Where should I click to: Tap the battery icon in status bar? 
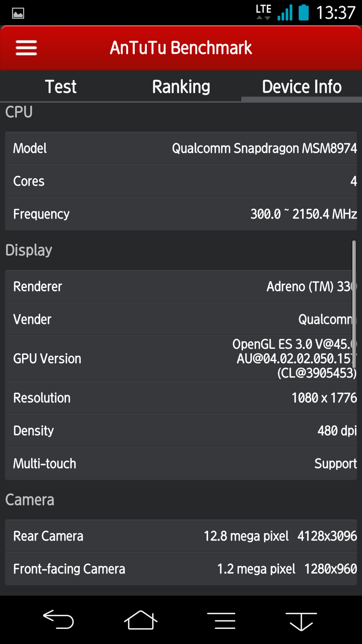[304, 12]
